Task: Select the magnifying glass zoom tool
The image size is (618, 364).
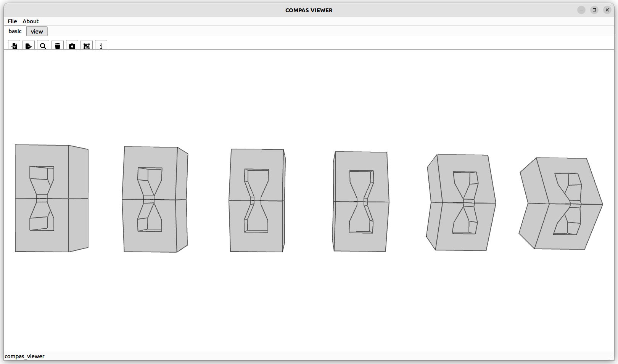Action: click(43, 46)
